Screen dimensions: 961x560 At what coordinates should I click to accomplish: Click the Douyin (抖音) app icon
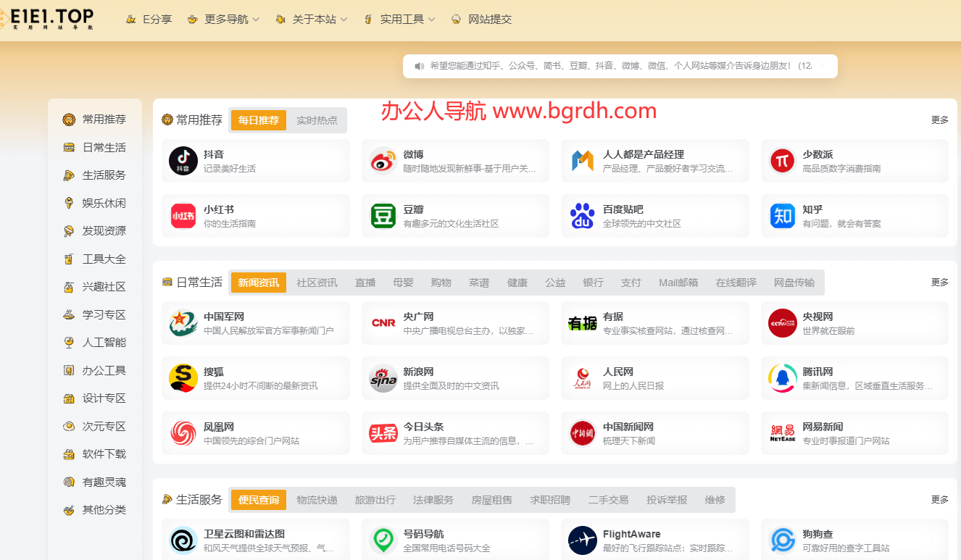(183, 161)
